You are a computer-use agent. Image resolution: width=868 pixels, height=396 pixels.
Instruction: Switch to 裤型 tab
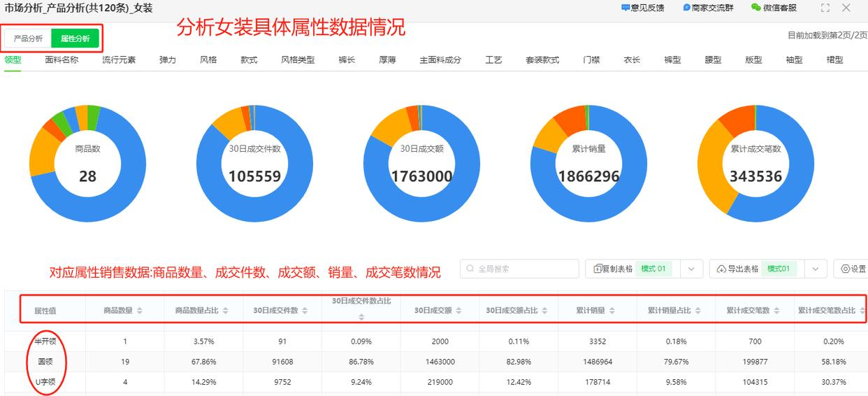(x=672, y=60)
